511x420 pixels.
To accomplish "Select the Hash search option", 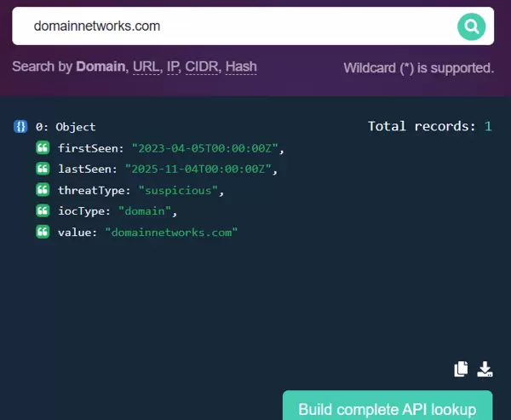I will (x=241, y=66).
